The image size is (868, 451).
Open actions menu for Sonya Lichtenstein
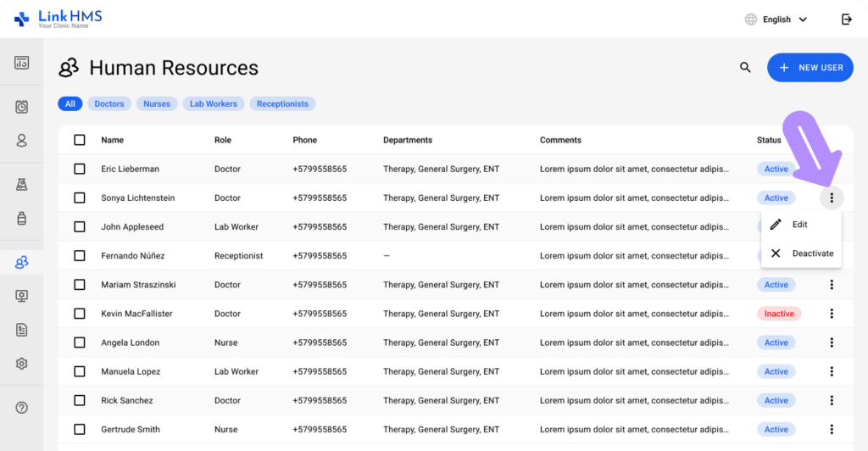coord(832,198)
